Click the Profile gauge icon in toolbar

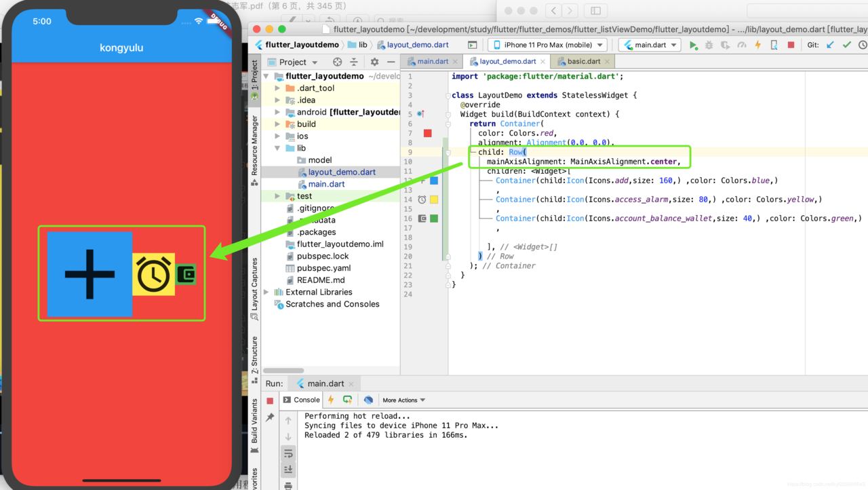[x=741, y=45]
